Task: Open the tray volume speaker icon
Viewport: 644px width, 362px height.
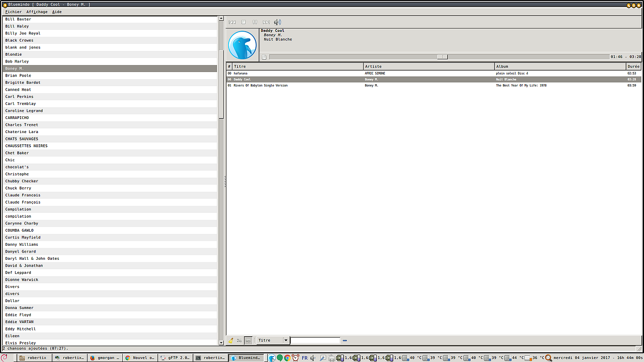Action: click(x=312, y=358)
